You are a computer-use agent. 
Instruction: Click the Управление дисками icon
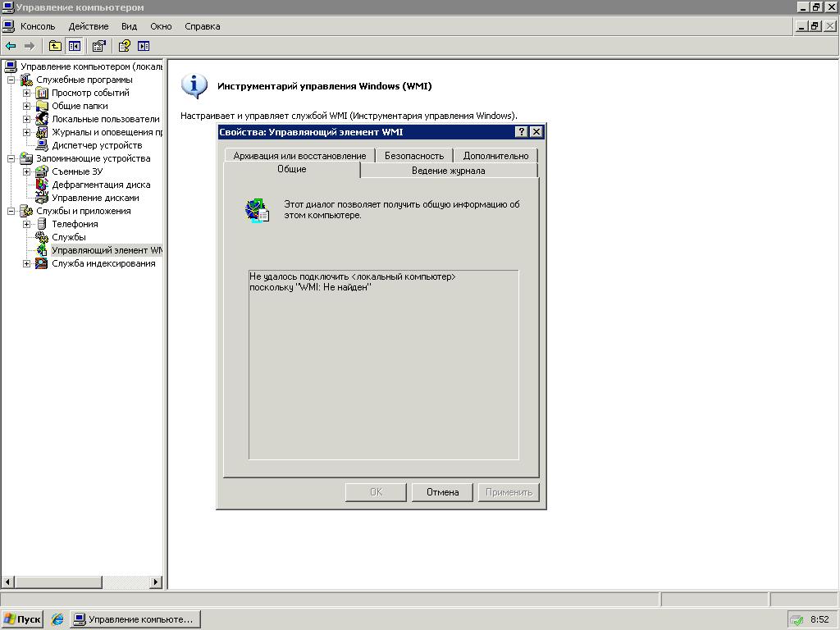(42, 198)
